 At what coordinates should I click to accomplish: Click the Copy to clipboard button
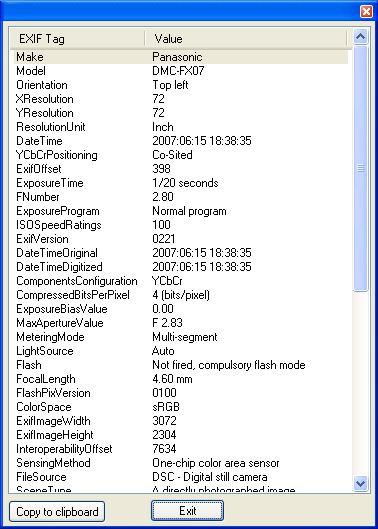(x=57, y=511)
